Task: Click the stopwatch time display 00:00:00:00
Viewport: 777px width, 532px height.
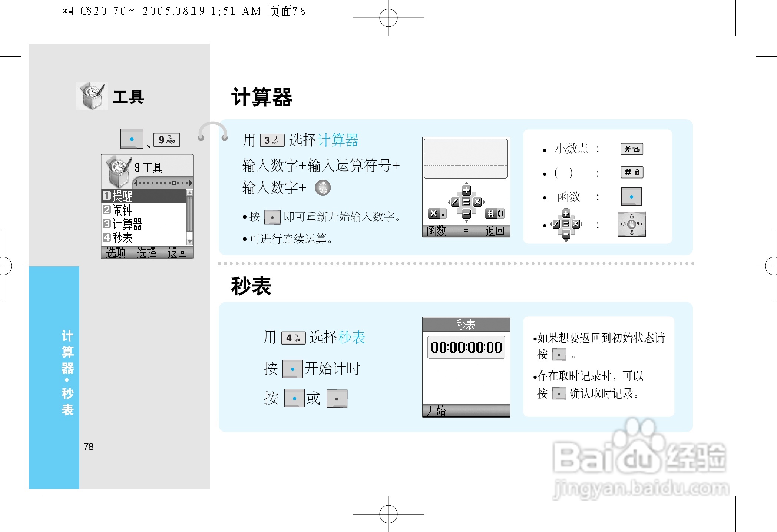Action: [466, 348]
